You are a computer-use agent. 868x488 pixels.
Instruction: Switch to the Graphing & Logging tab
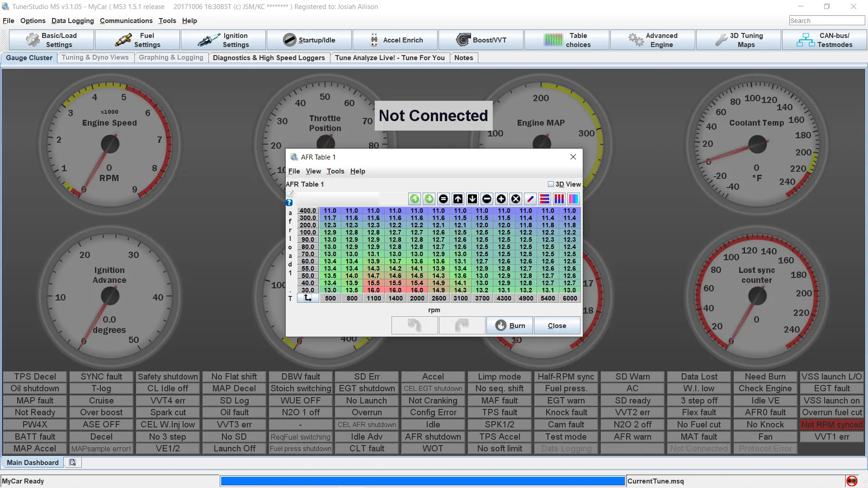pos(171,57)
